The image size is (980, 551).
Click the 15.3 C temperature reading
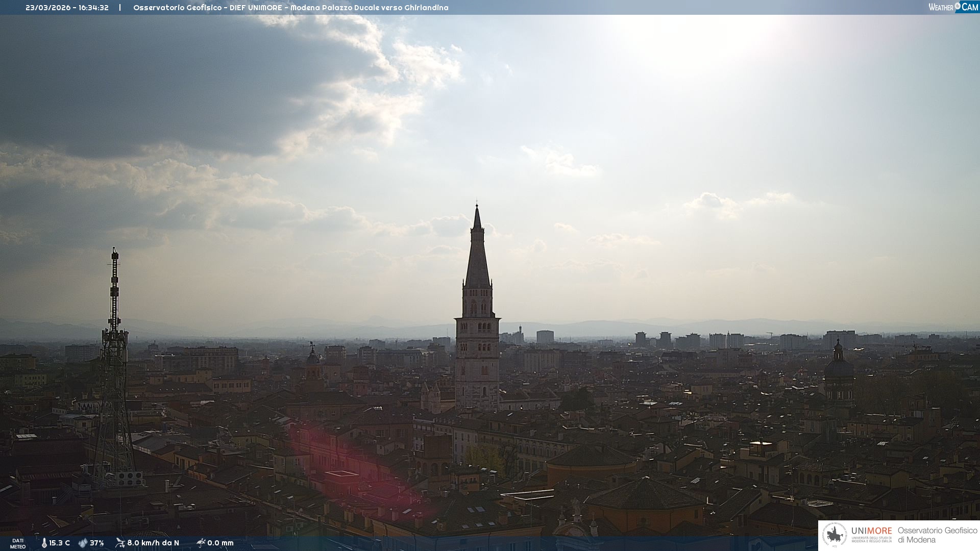[59, 543]
